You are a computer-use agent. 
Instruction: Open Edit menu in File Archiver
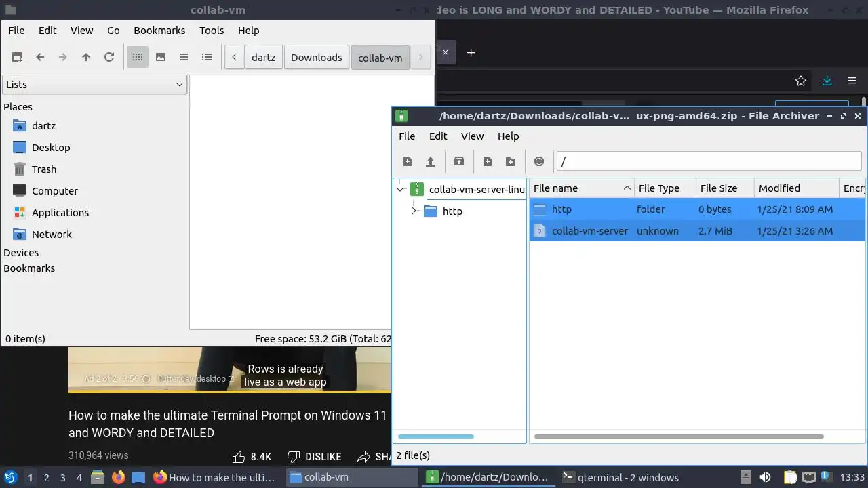point(438,136)
